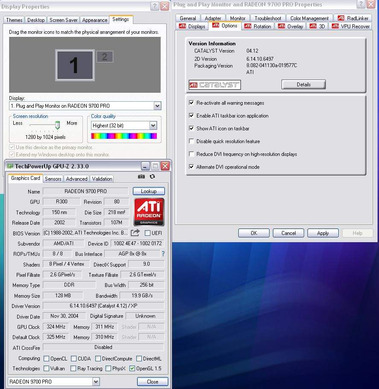
Task: Uncheck Show ATI icon on taskbar
Action: (x=191, y=128)
